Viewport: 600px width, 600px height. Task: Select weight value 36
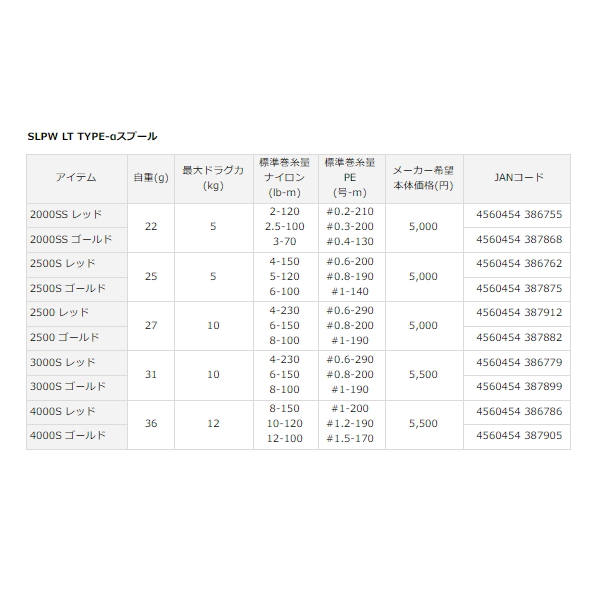pos(151,423)
